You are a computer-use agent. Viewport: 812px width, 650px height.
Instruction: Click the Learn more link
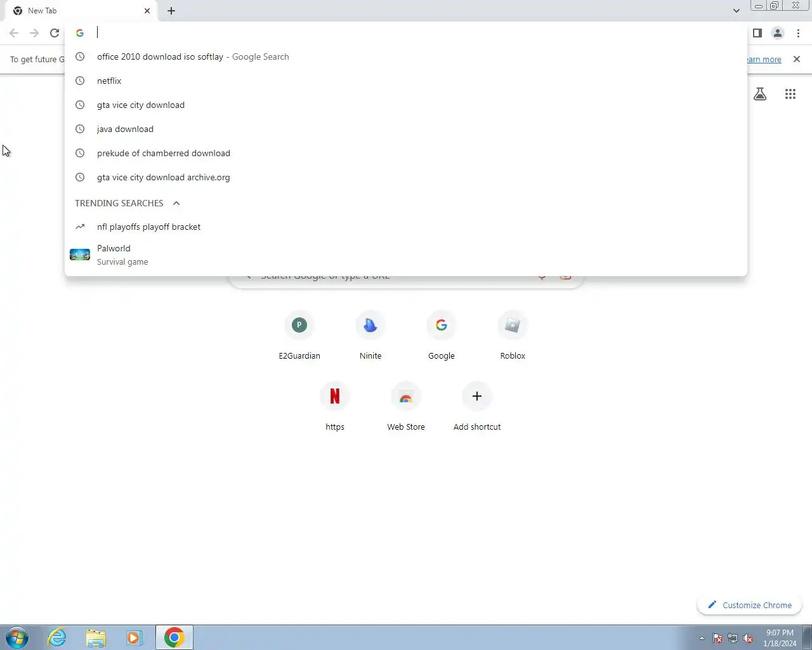click(764, 59)
